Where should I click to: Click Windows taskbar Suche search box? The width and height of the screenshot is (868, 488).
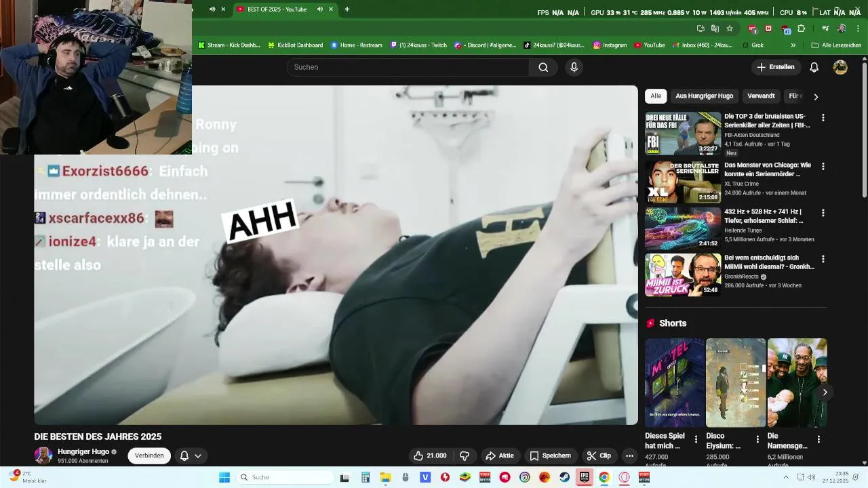coord(285,477)
